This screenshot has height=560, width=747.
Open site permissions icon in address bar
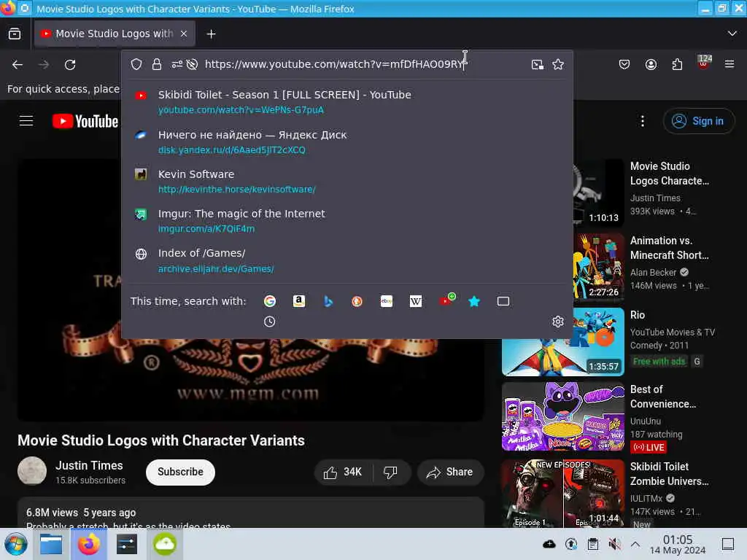[x=177, y=64]
